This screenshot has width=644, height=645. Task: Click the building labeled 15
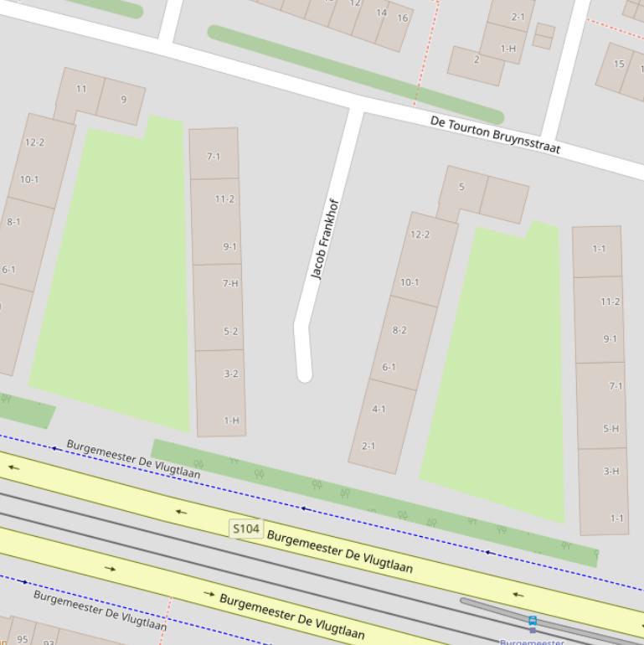(619, 64)
